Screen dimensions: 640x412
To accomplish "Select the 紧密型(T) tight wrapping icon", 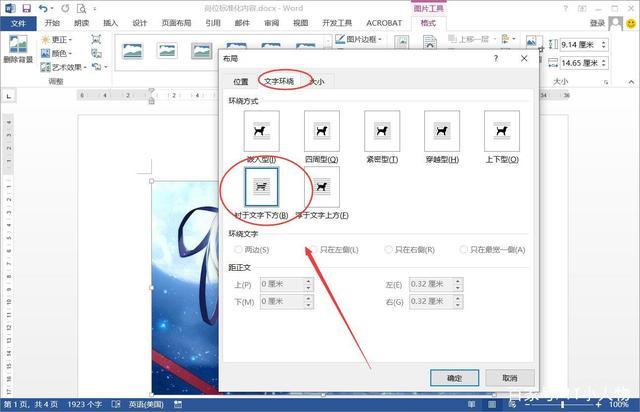I will tap(382, 131).
